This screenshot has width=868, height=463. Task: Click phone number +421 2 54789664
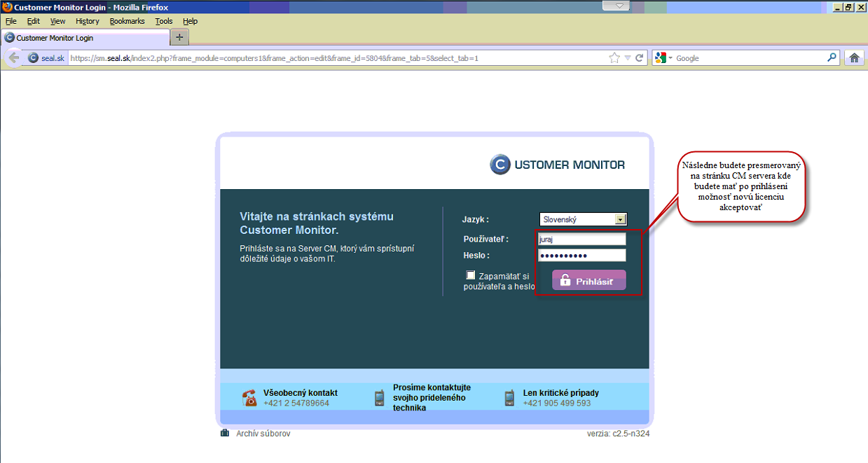pos(296,403)
